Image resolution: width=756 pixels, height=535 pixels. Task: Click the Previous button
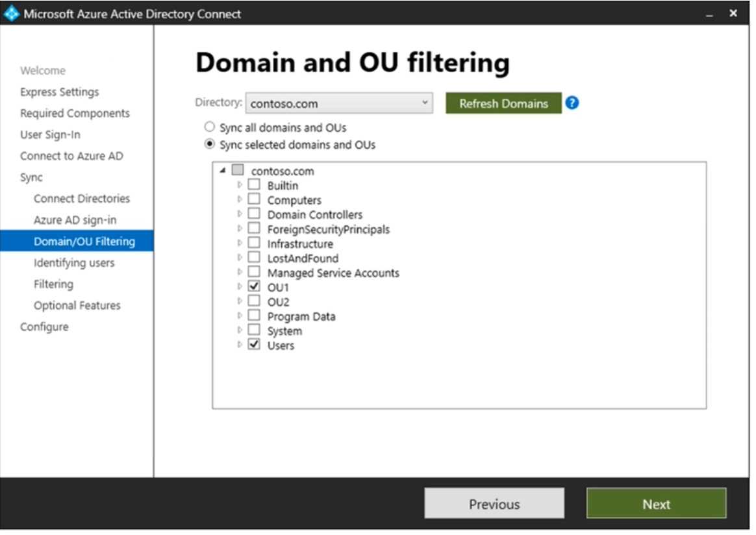[494, 504]
